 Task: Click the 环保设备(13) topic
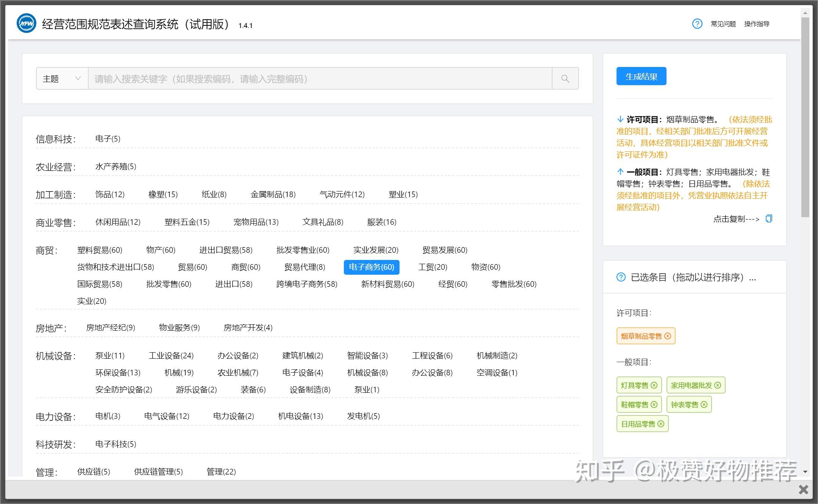pos(118,373)
